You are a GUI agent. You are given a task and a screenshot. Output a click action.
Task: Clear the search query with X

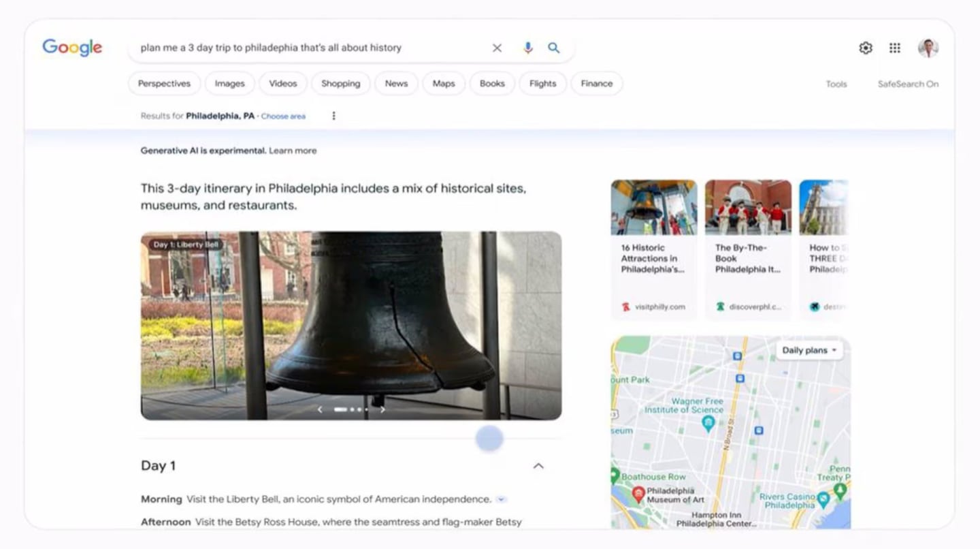[497, 48]
